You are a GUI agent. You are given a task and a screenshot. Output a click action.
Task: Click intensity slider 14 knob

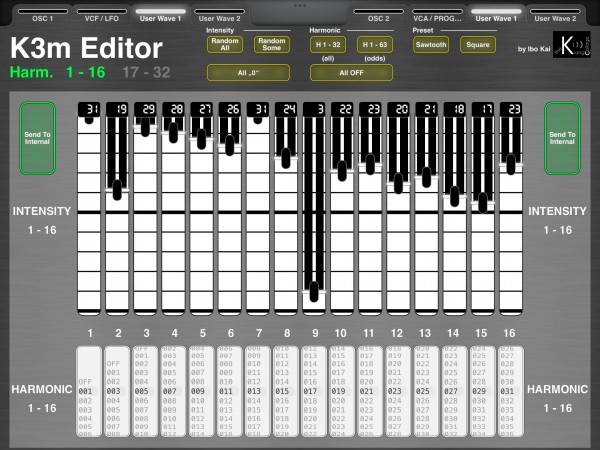455,196
